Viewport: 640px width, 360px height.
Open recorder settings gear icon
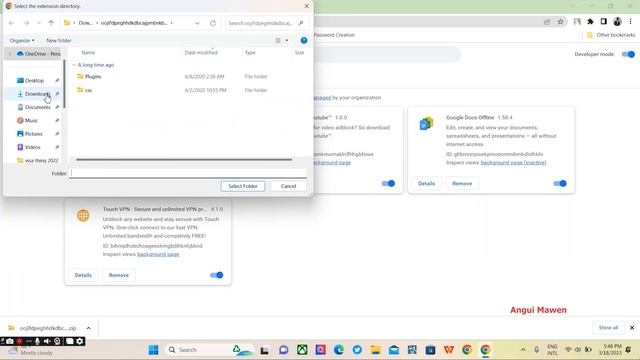[80, 341]
